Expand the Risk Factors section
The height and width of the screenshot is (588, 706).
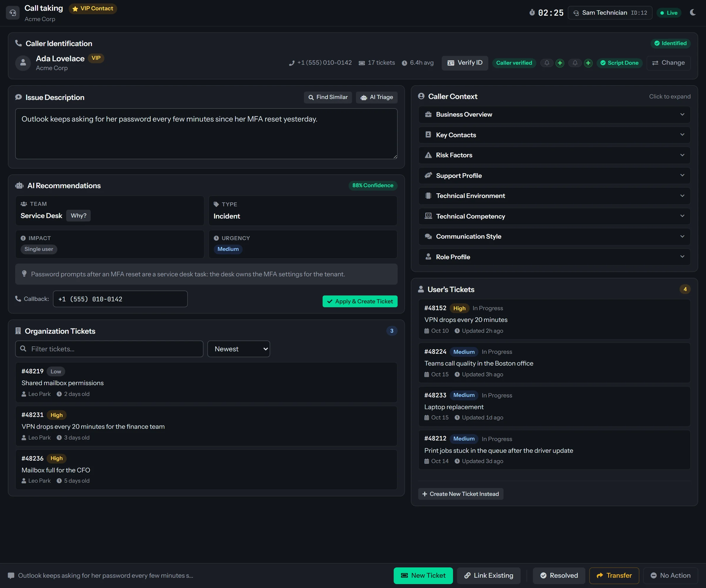pos(554,155)
